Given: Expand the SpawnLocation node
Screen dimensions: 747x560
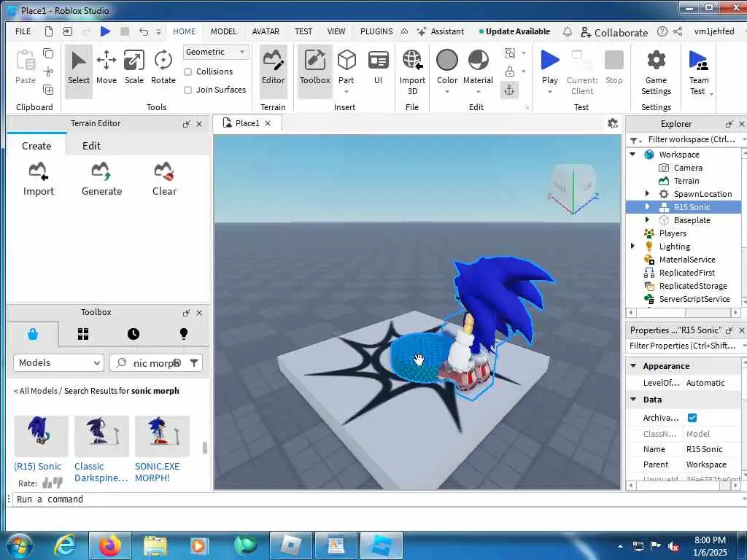Looking at the screenshot, I should (647, 194).
